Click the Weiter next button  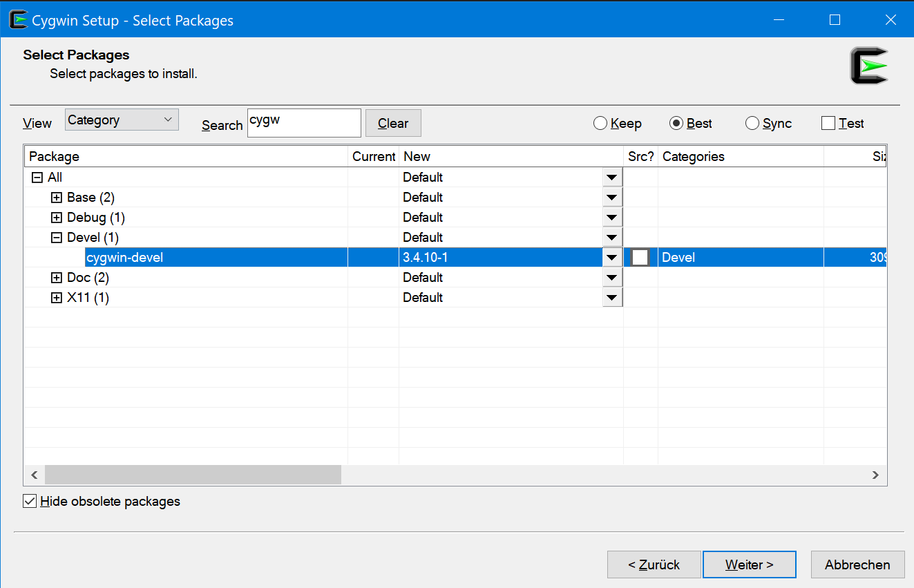pyautogui.click(x=750, y=565)
